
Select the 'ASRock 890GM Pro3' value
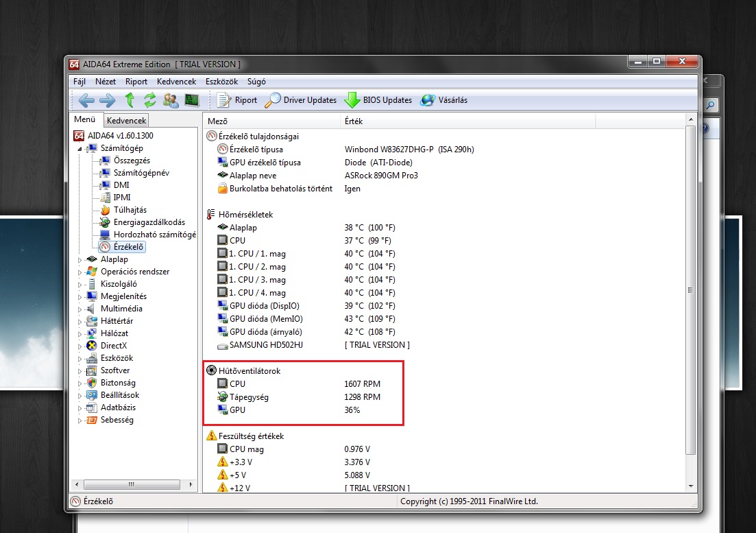[x=381, y=176]
